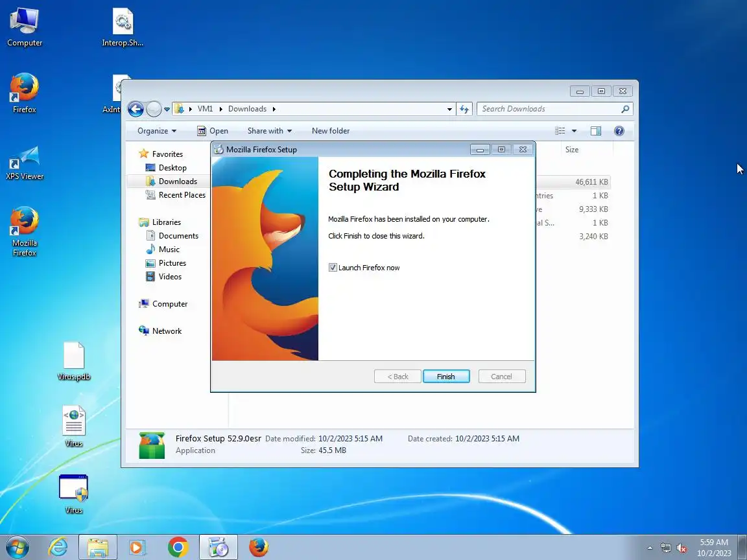
Task: Select Network in navigation pane
Action: (167, 331)
